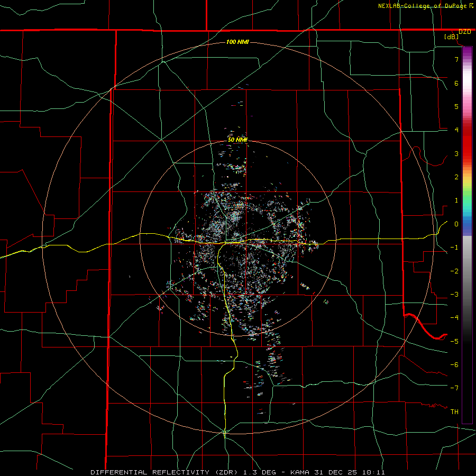476x476 pixels.
Task: Click the 100 NMI range ring label
Action: click(x=237, y=42)
